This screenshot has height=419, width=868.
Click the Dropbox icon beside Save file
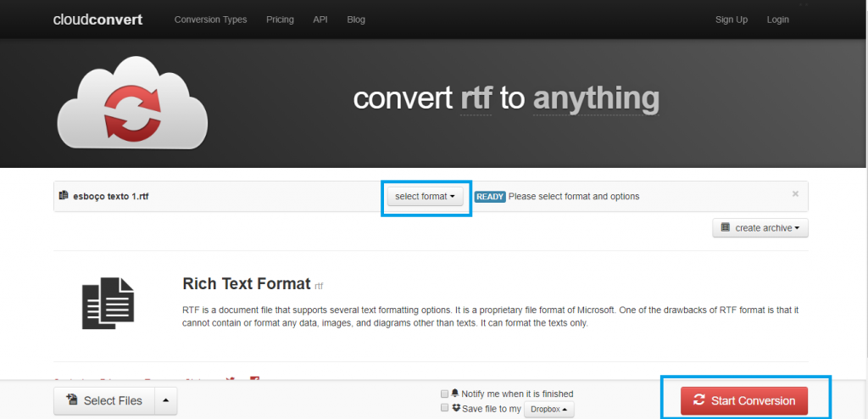point(456,408)
